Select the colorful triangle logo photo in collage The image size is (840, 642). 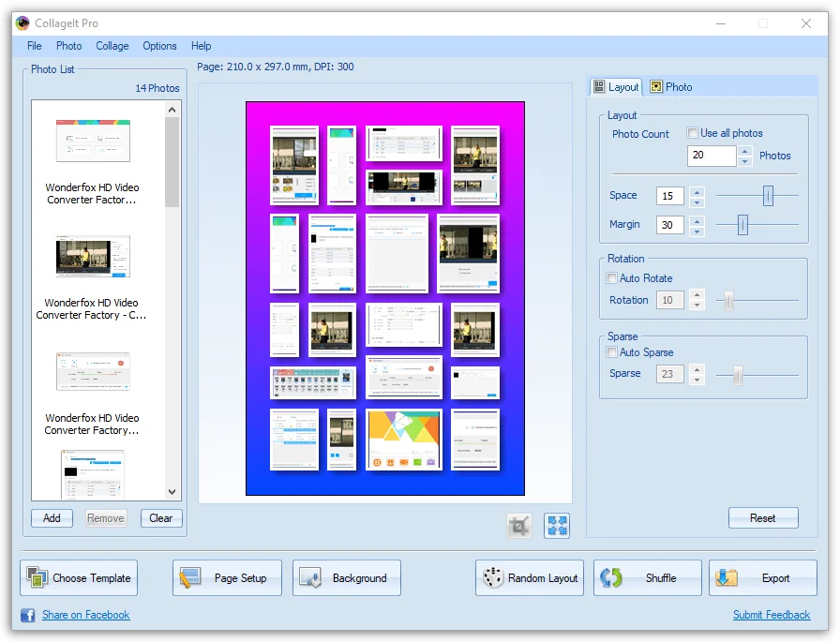404,440
